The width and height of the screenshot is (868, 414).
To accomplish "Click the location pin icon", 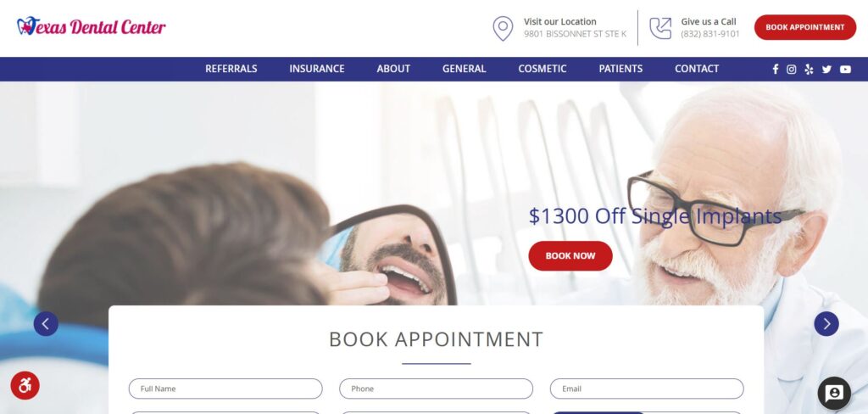I will (503, 28).
